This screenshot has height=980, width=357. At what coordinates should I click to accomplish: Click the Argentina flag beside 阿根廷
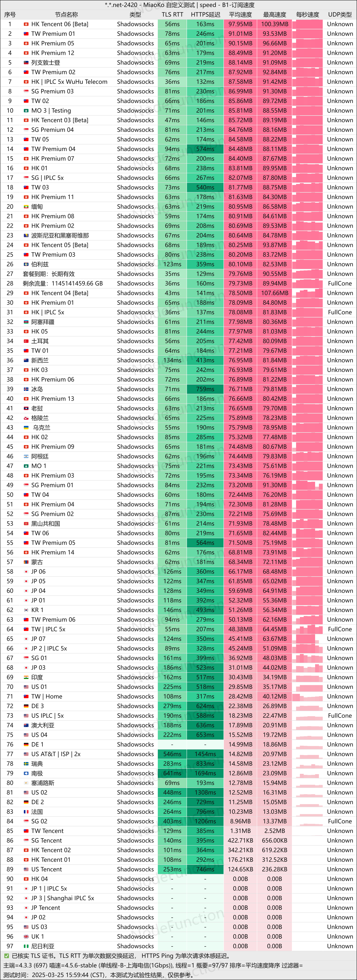coord(26,457)
